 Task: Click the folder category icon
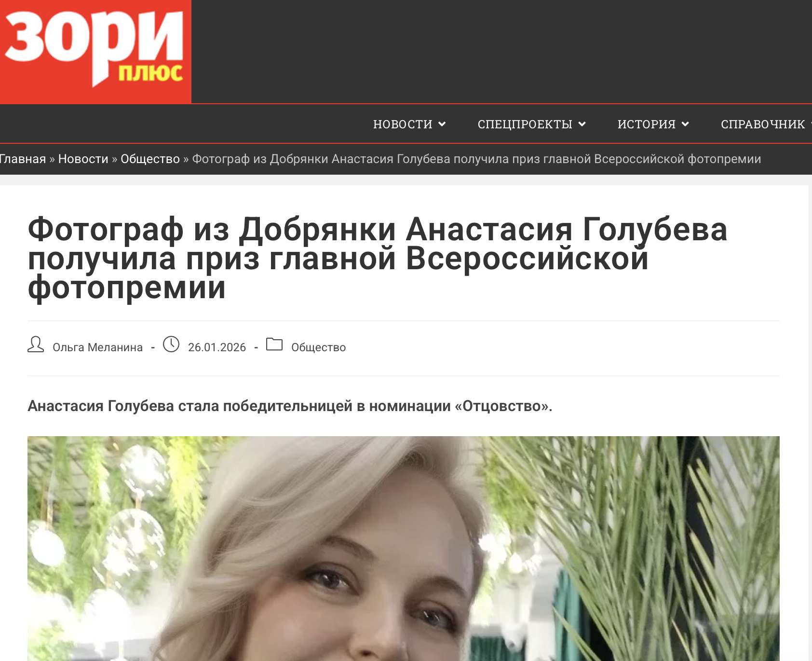pos(274,344)
